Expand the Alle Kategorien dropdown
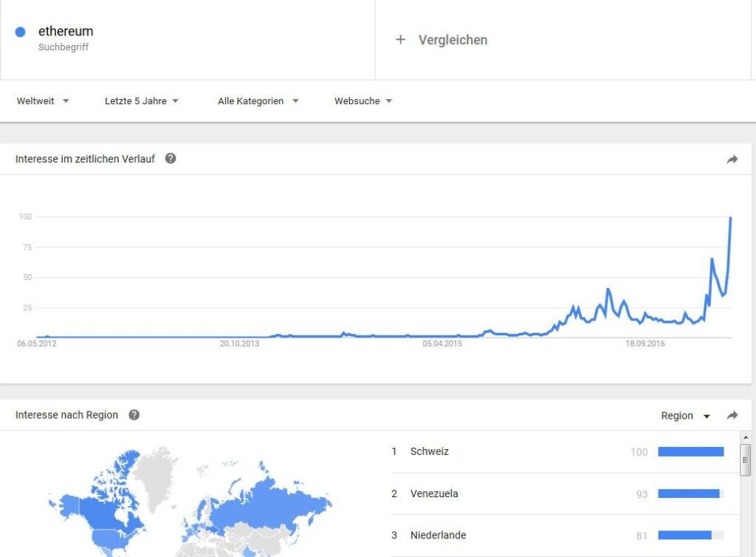The width and height of the screenshot is (756, 557). click(x=258, y=100)
